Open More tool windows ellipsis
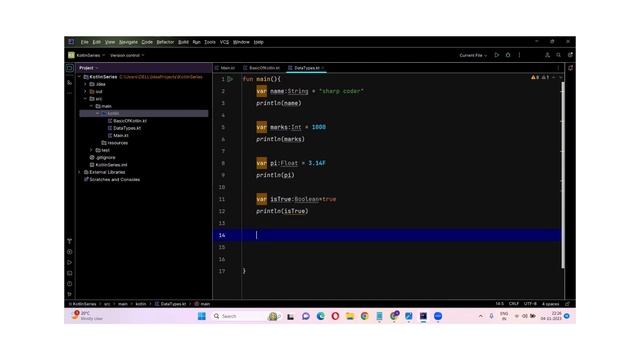This screenshot has height=360, width=640. pyautogui.click(x=70, y=93)
